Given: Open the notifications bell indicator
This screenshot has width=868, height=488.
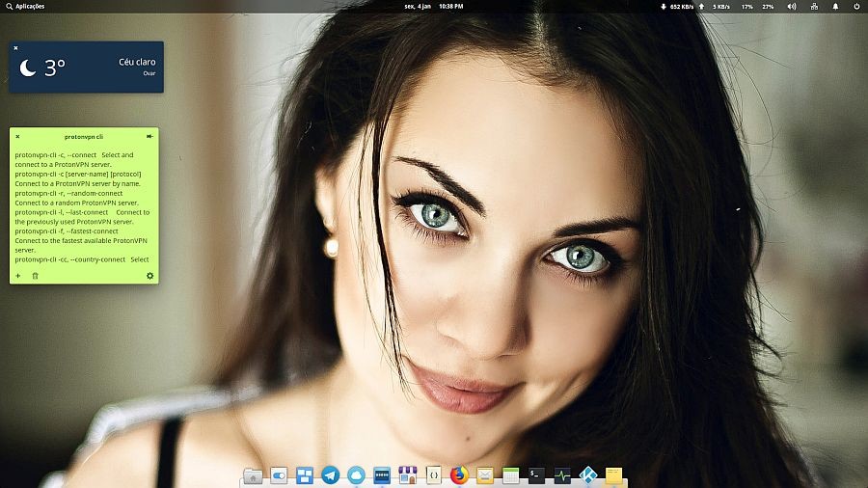Looking at the screenshot, I should coord(835,6).
